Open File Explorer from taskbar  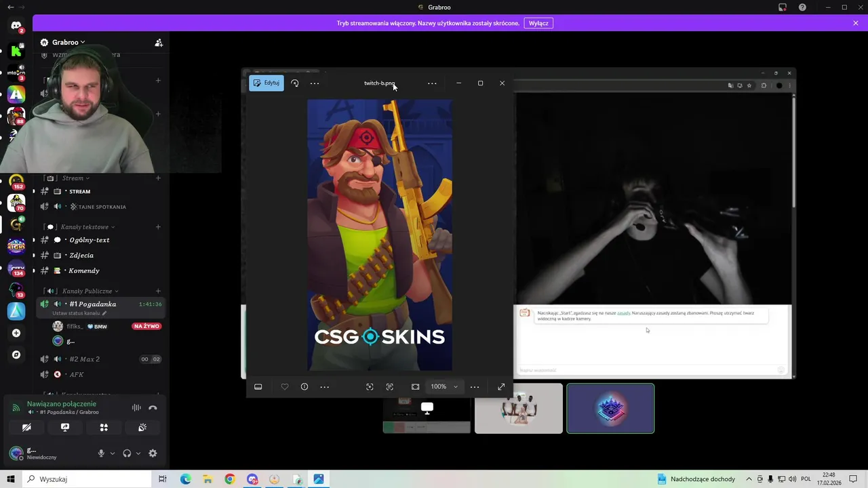coord(208,479)
